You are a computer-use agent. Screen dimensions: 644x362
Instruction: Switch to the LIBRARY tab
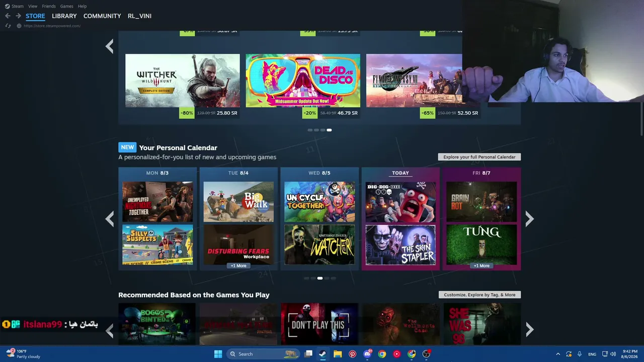[x=64, y=16]
